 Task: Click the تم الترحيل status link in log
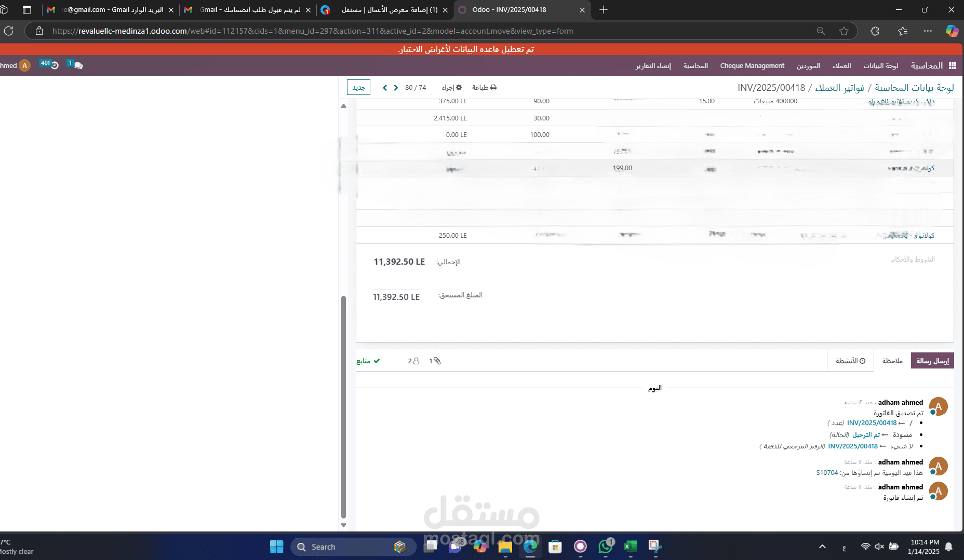click(x=866, y=435)
